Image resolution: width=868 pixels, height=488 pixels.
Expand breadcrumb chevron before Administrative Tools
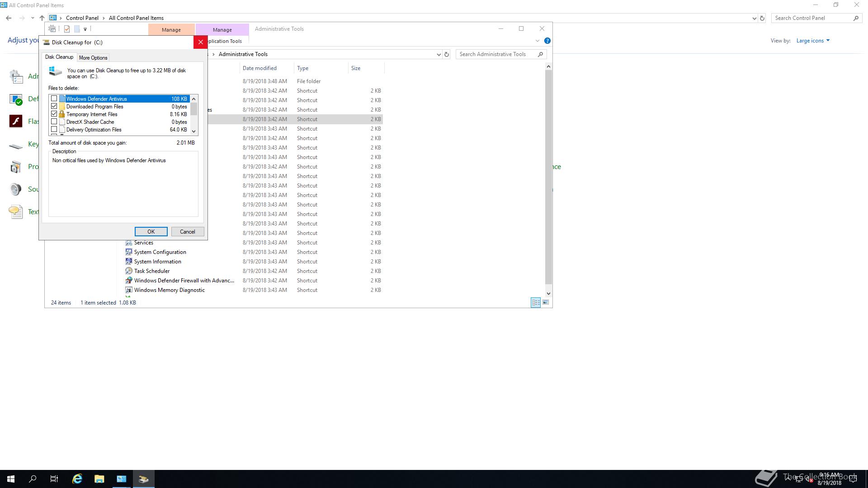pyautogui.click(x=213, y=54)
